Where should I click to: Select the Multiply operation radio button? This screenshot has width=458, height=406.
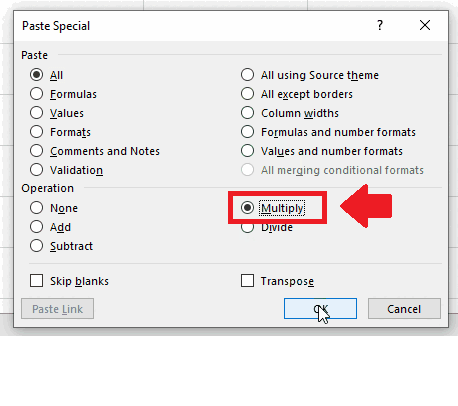coord(247,208)
